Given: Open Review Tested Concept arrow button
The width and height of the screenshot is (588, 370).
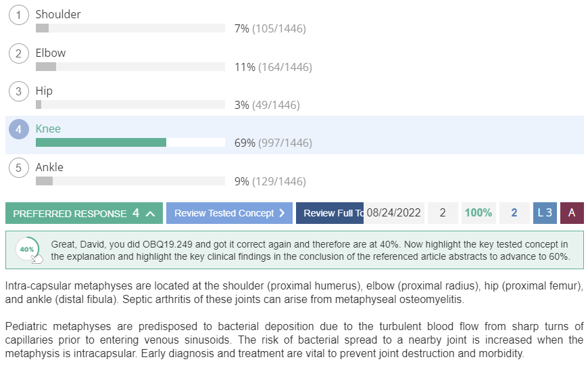Looking at the screenshot, I should pos(229,213).
